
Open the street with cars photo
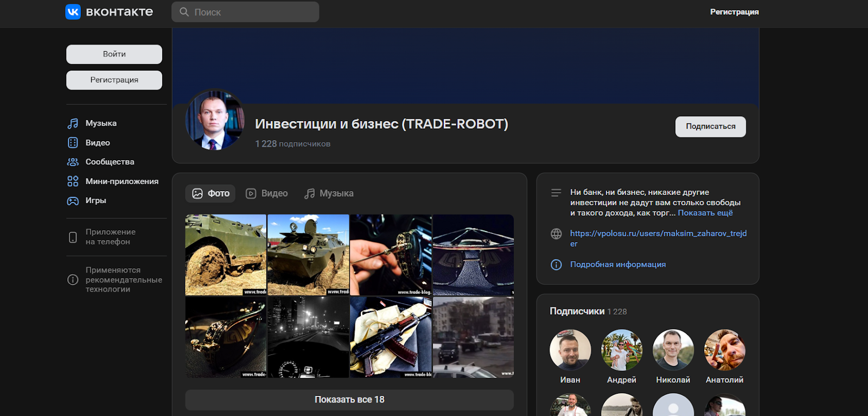[473, 337]
